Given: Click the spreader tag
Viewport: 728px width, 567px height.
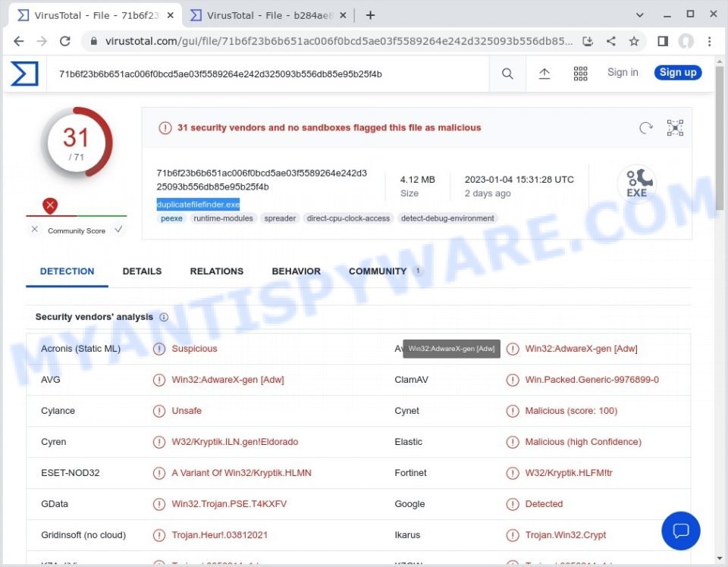Looking at the screenshot, I should pos(280,218).
